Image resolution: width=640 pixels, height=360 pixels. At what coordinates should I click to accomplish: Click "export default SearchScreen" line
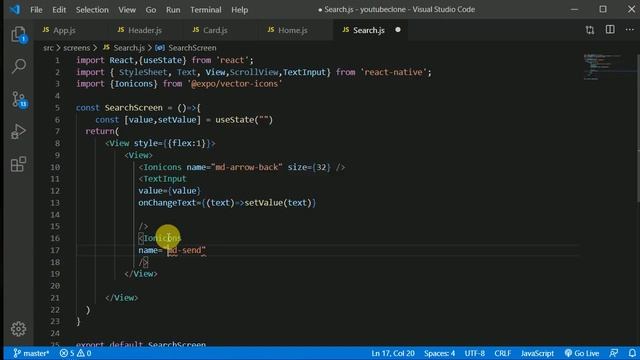(141, 344)
